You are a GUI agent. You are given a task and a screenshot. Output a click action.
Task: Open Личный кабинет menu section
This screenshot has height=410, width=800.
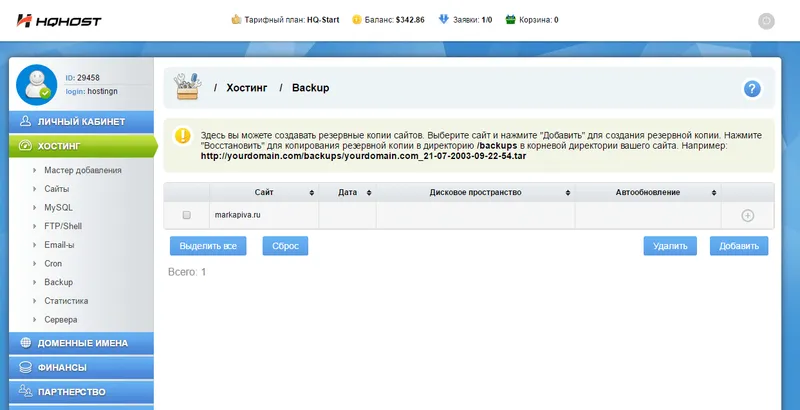pyautogui.click(x=81, y=122)
